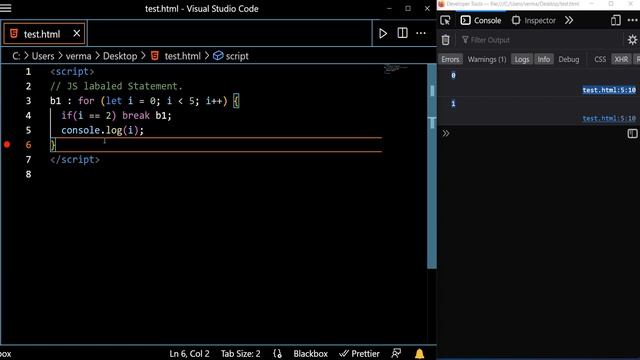The width and height of the screenshot is (640, 360).
Task: Show more tools with double chevron
Action: point(569,20)
